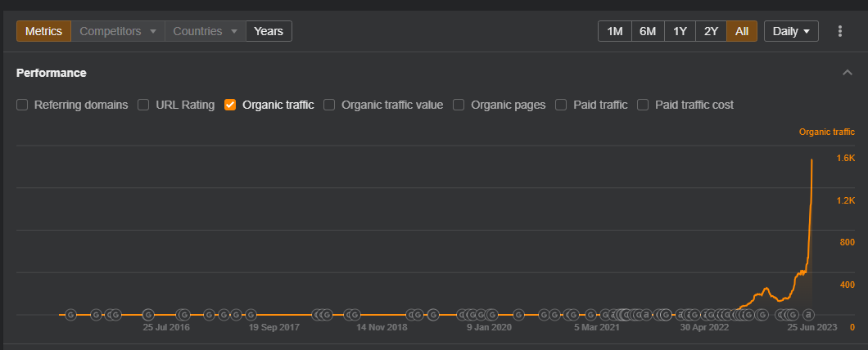This screenshot has height=350, width=868.
Task: Click the 19 Sep 2017 date label
Action: click(274, 327)
